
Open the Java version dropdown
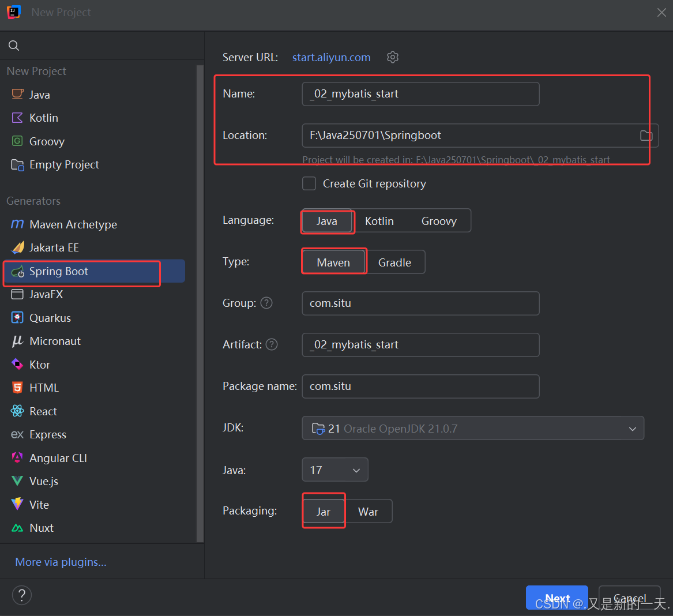[335, 469]
